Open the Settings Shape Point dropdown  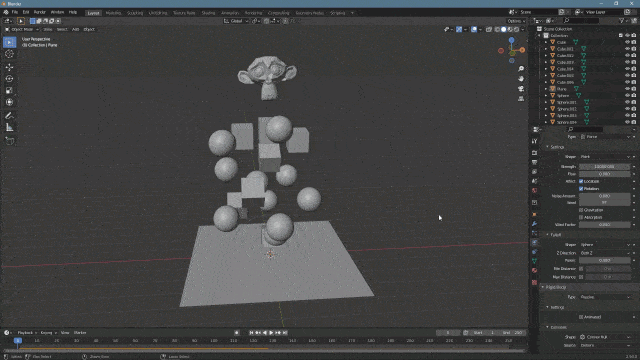pos(605,157)
